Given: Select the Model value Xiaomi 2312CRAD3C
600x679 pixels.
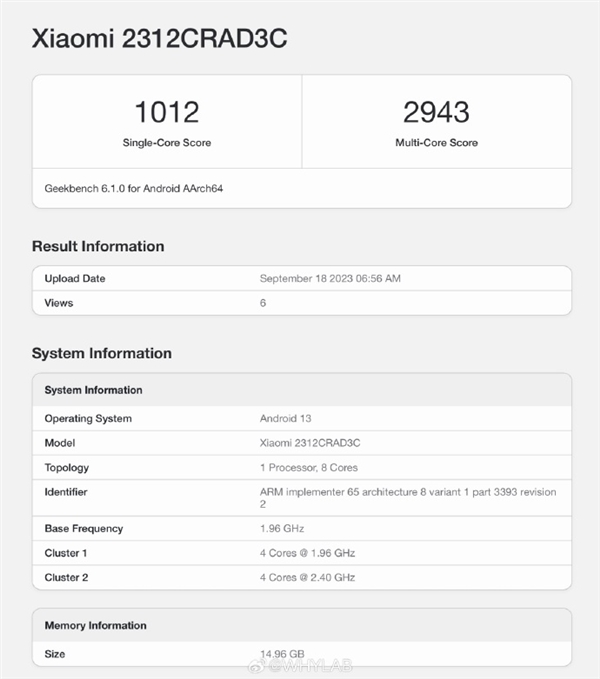Looking at the screenshot, I should [310, 443].
